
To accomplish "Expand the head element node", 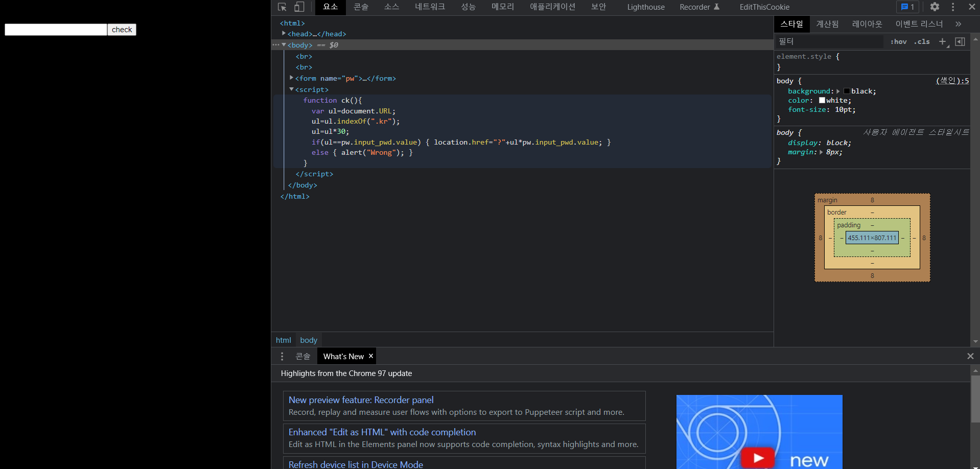I will tap(284, 33).
